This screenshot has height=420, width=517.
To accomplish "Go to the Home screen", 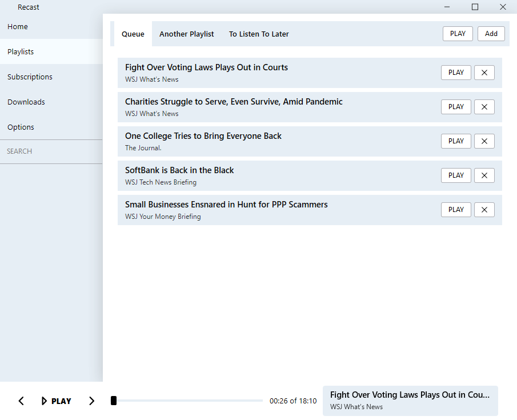I will (x=18, y=26).
